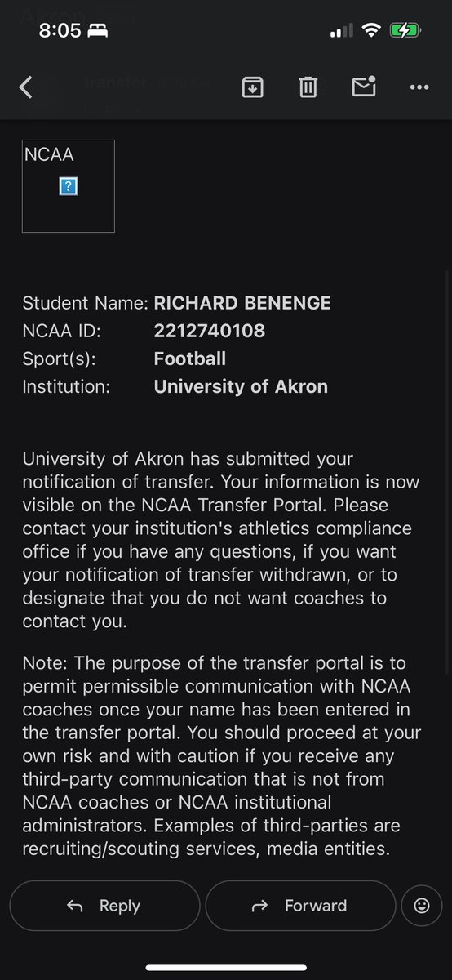Open the broken NCAA logo image placeholder

[x=69, y=186]
